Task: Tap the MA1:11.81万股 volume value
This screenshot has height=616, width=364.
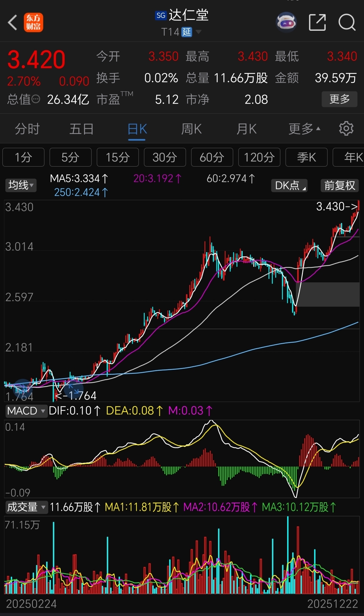Action: point(142,507)
